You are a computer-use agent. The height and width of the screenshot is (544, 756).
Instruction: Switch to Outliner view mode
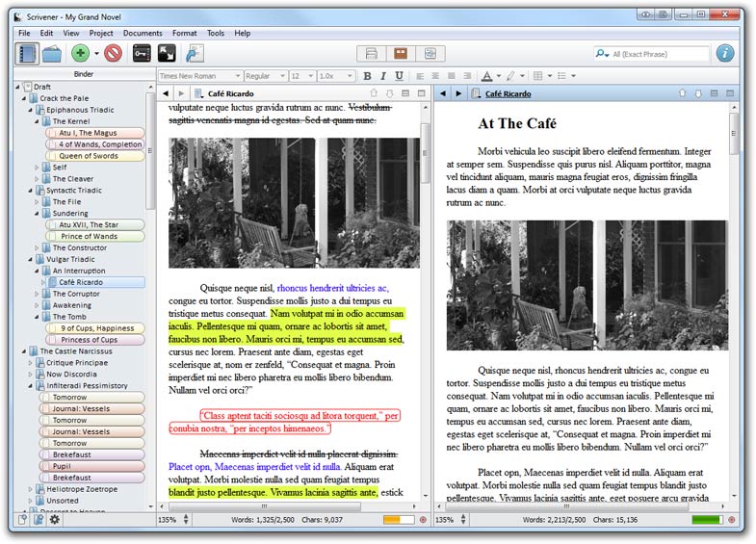click(x=430, y=54)
